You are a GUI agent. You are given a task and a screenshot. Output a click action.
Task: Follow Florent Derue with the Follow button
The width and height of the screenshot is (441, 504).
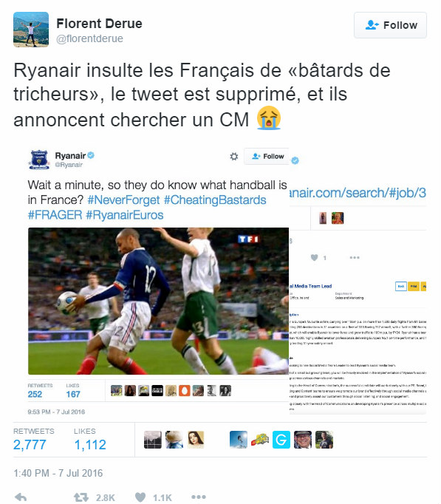390,25
